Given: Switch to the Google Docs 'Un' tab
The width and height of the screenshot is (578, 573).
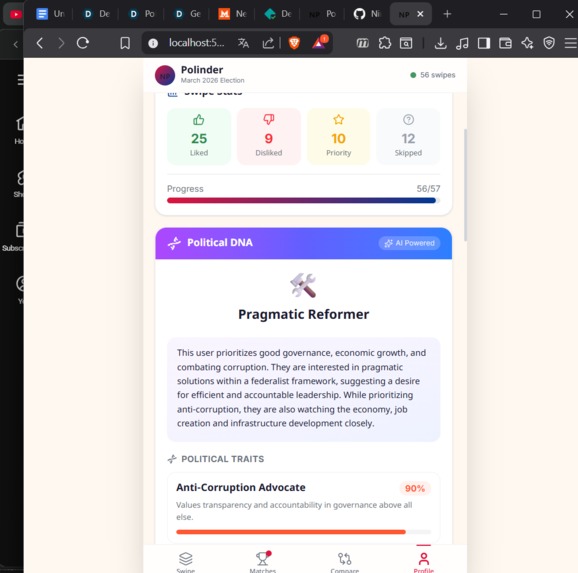Looking at the screenshot, I should point(51,14).
